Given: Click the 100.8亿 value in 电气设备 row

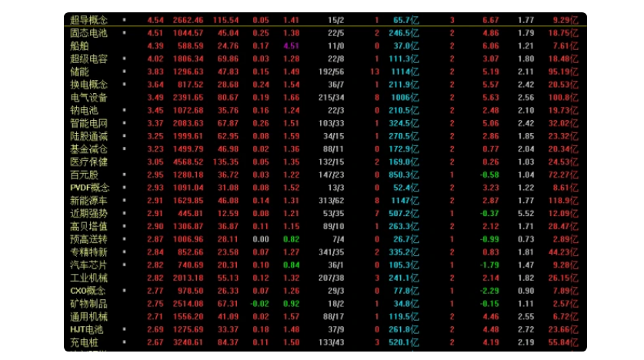Looking at the screenshot, I should 563,97.
